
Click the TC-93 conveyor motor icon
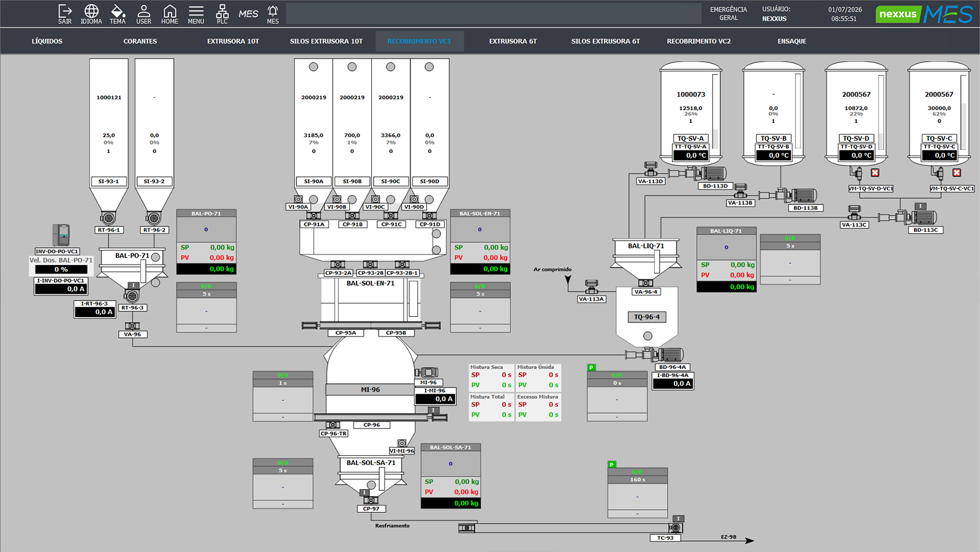[676, 528]
